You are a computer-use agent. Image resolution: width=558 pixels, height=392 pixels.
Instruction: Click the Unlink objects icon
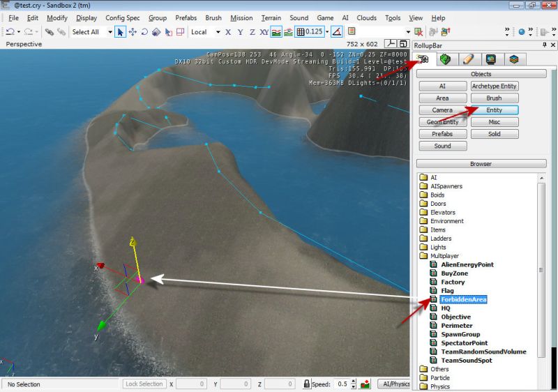pyautogui.click(x=61, y=31)
